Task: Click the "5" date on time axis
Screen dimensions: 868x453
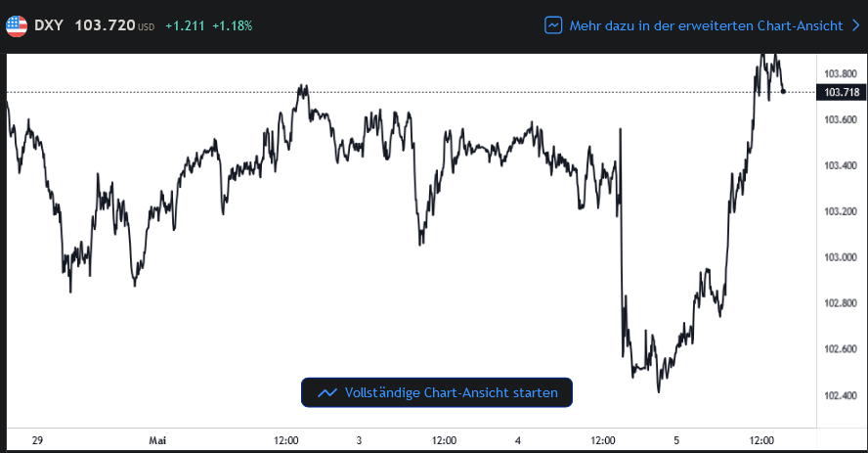Action: click(x=676, y=441)
